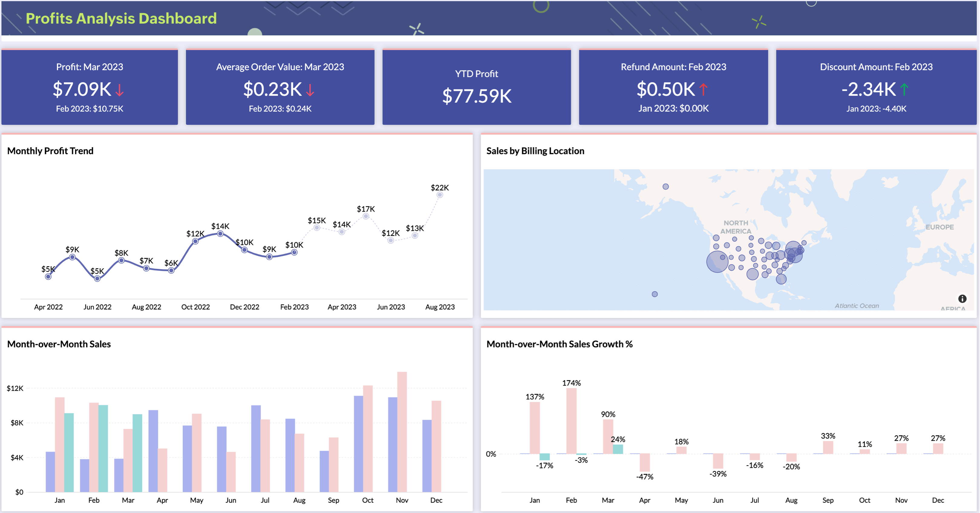Click the 174% Feb growth bar
The height and width of the screenshot is (513, 980).
pos(571,420)
